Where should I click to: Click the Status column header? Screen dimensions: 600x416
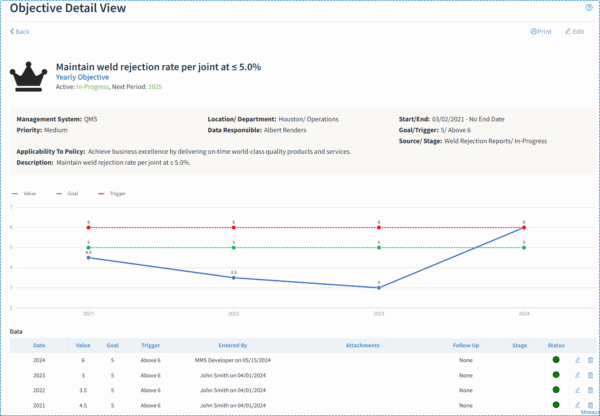(x=556, y=345)
